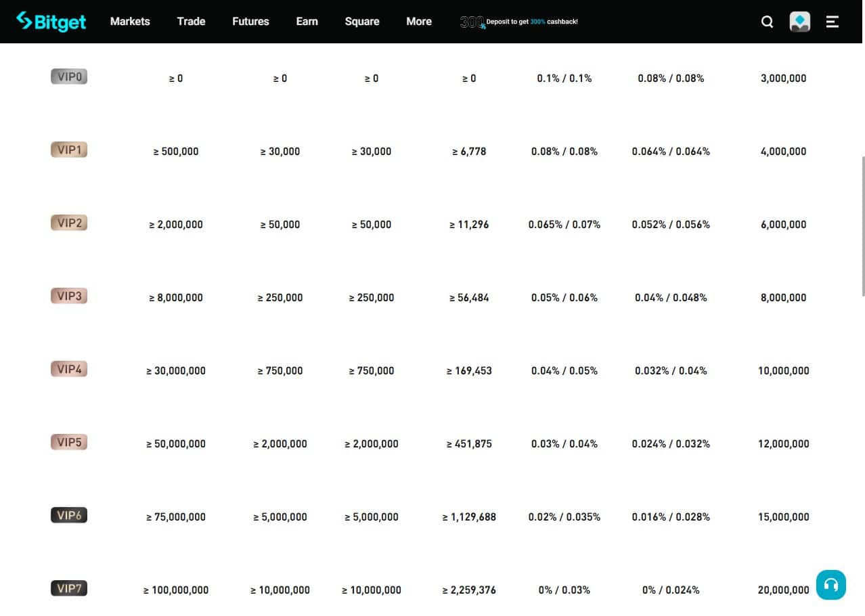Select the VIP3 tier badge
The image size is (865, 616).
[68, 296]
